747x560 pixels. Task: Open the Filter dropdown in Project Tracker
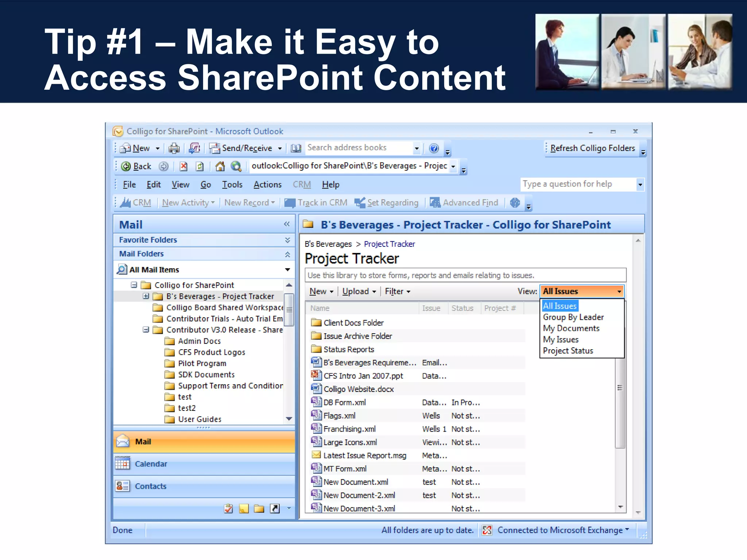(398, 292)
